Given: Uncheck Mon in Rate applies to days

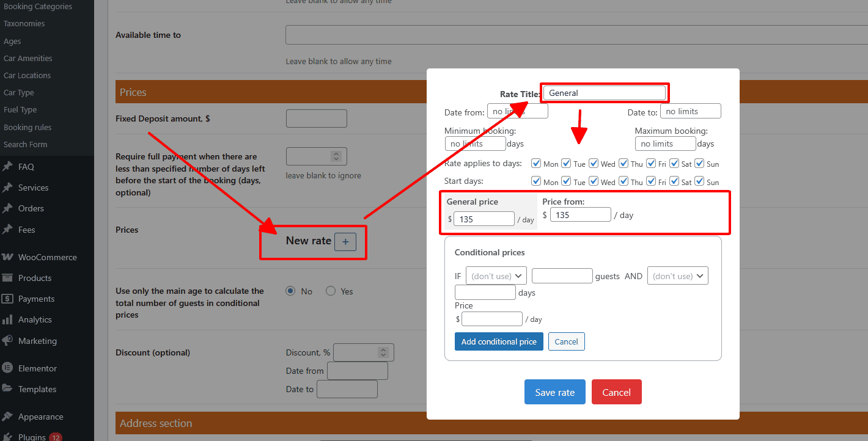Looking at the screenshot, I should pyautogui.click(x=536, y=163).
